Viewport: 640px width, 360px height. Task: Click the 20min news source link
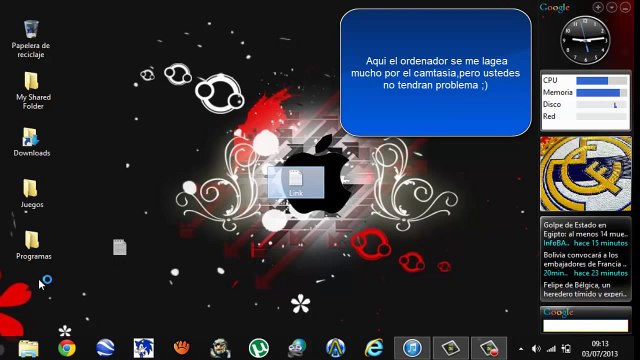click(555, 273)
